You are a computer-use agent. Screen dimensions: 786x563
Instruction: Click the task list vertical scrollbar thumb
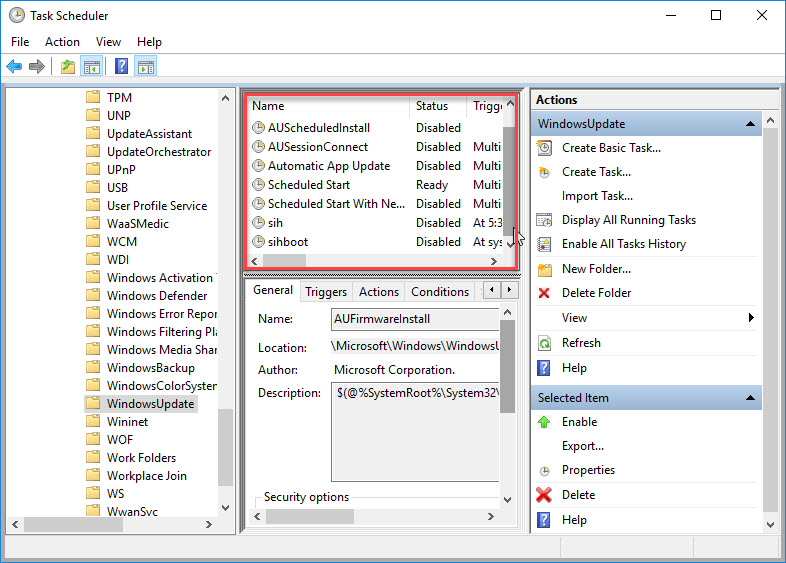tap(509, 180)
